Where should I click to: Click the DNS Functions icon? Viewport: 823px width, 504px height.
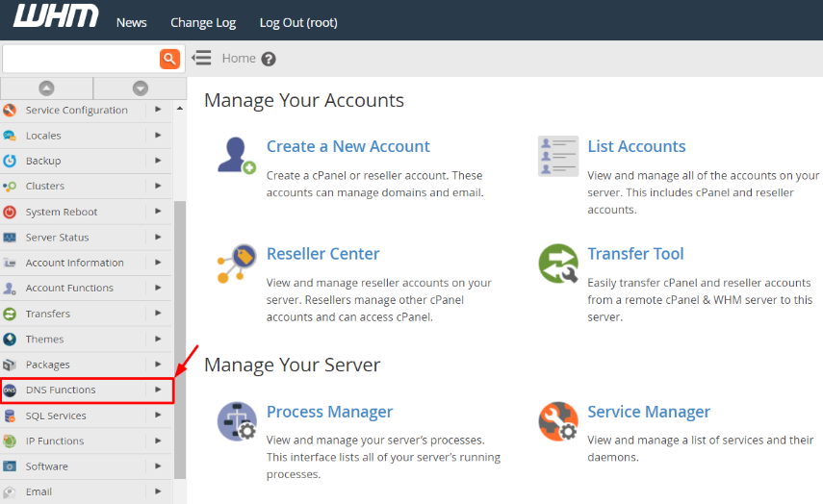click(x=10, y=390)
